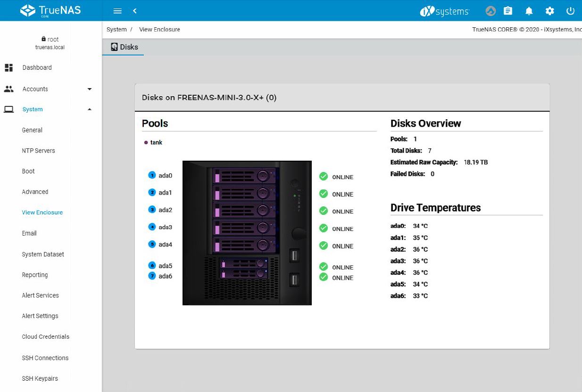
Task: Click the tank pool color dot
Action: point(146,142)
